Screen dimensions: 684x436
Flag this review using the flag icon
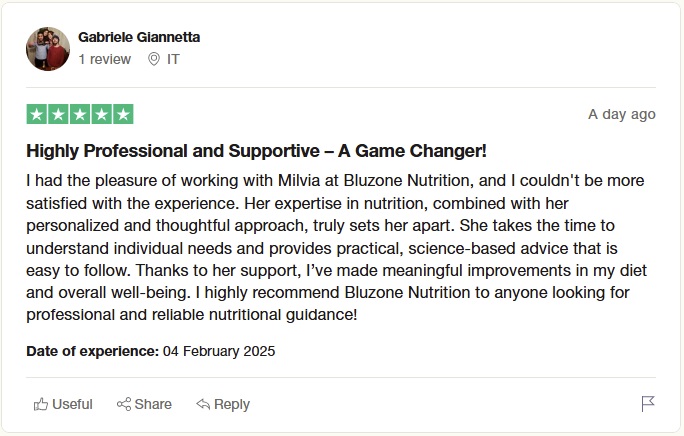[648, 404]
